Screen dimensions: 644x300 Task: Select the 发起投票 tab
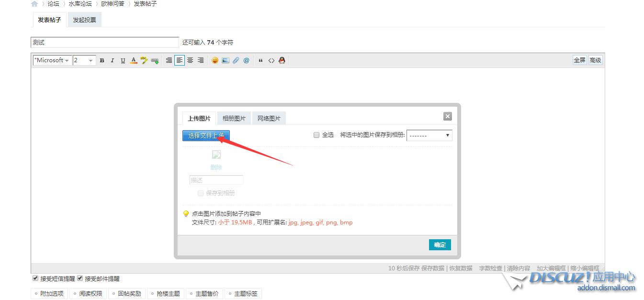[x=85, y=20]
